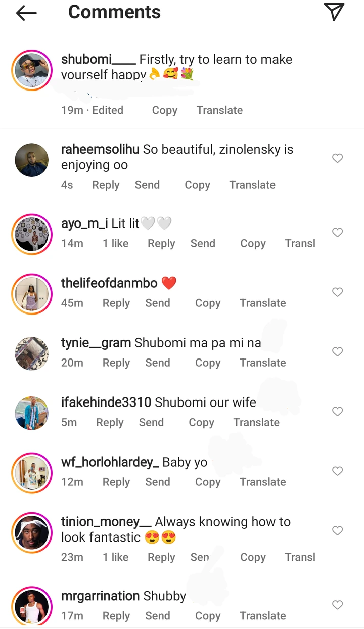Translate ifakehinde3310's comment
This screenshot has height=629, width=364.
(256, 422)
